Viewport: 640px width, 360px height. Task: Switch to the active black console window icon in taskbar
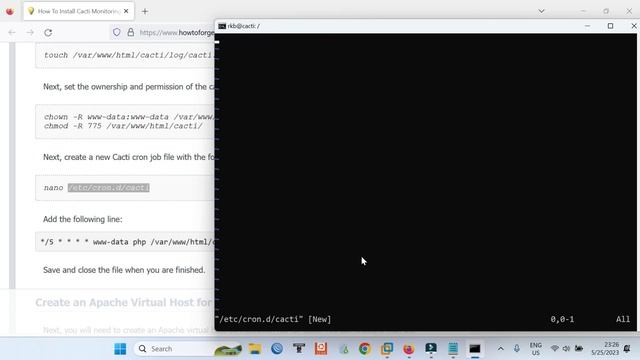pyautogui.click(x=475, y=349)
